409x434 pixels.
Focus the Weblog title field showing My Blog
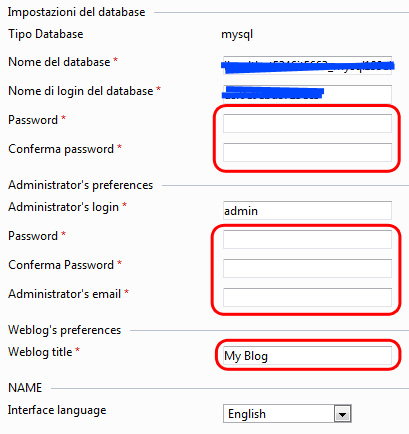click(x=307, y=355)
